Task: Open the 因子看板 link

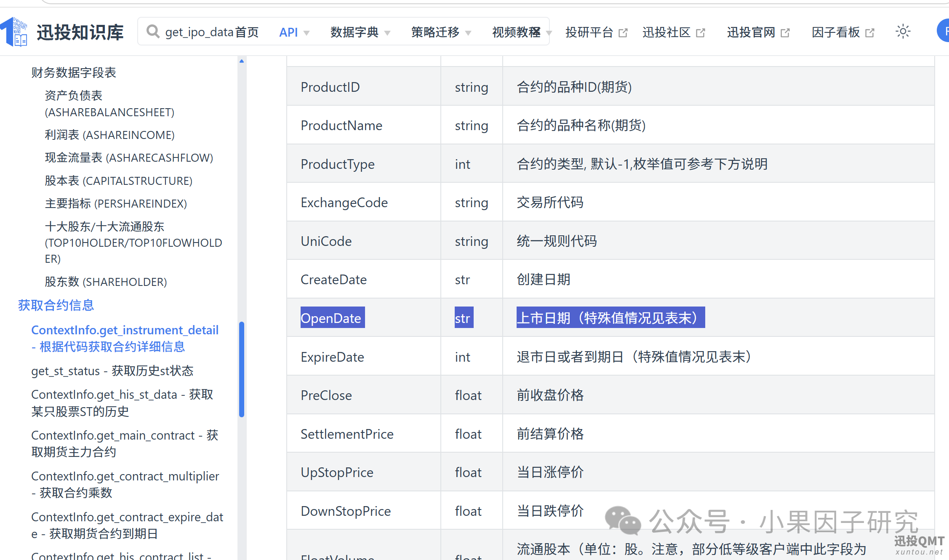Action: tap(836, 32)
